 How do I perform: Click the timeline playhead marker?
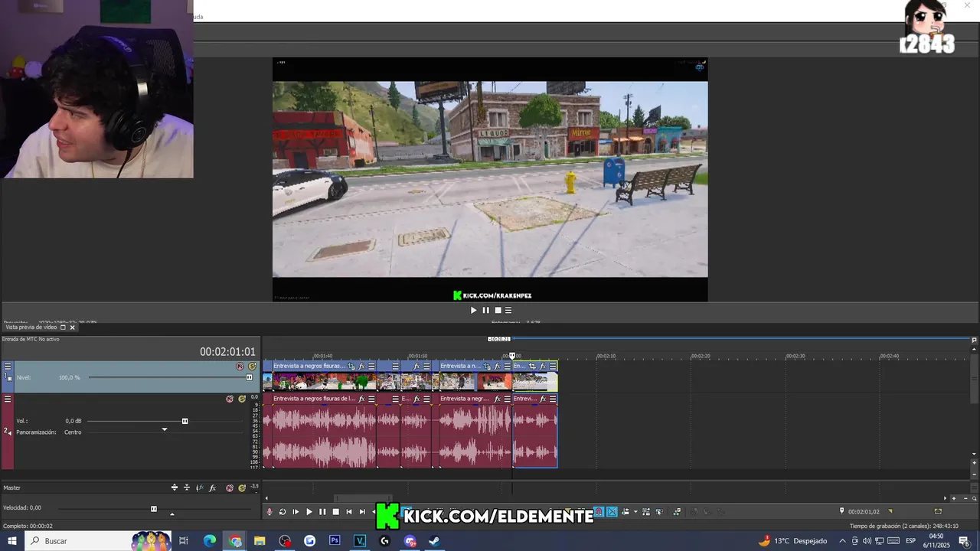[x=513, y=356]
